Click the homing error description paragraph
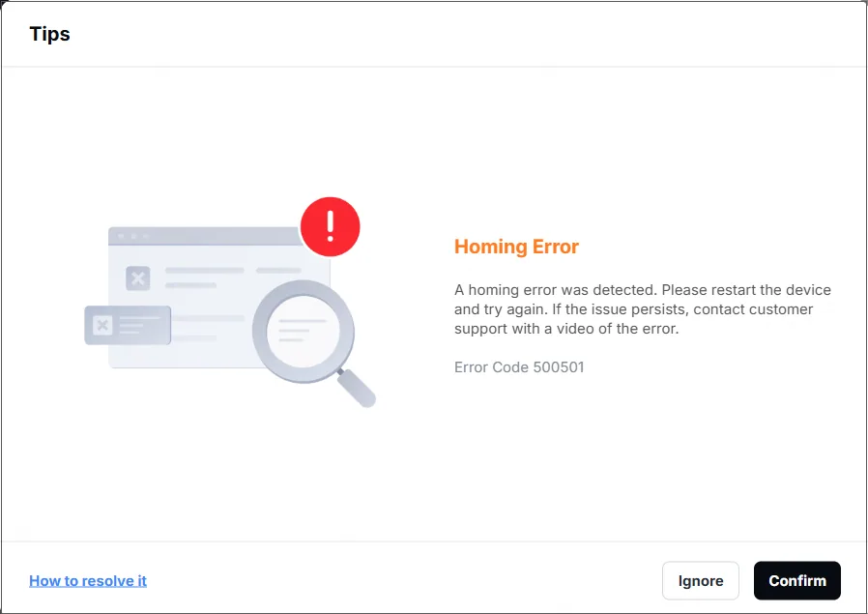Viewport: 868px width, 614px height. pyautogui.click(x=643, y=309)
